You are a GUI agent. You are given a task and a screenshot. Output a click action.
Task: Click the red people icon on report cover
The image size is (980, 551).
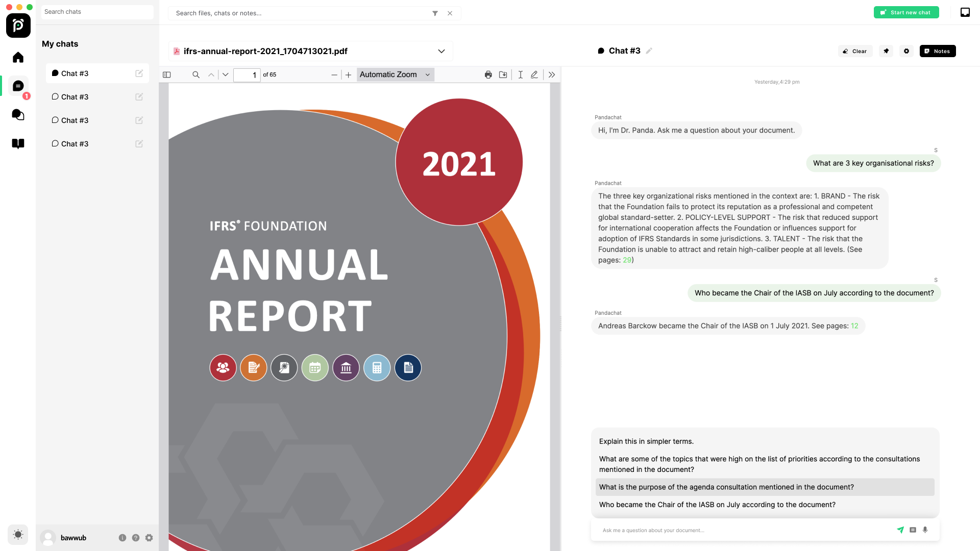223,368
